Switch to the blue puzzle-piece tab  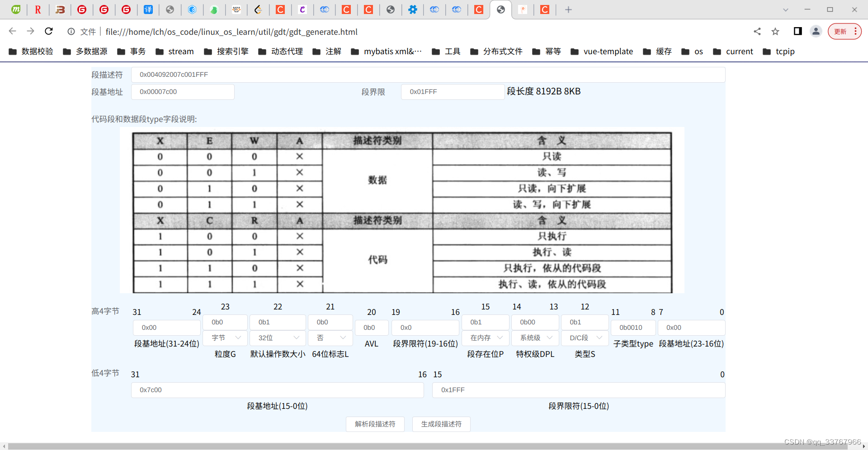[x=412, y=9]
